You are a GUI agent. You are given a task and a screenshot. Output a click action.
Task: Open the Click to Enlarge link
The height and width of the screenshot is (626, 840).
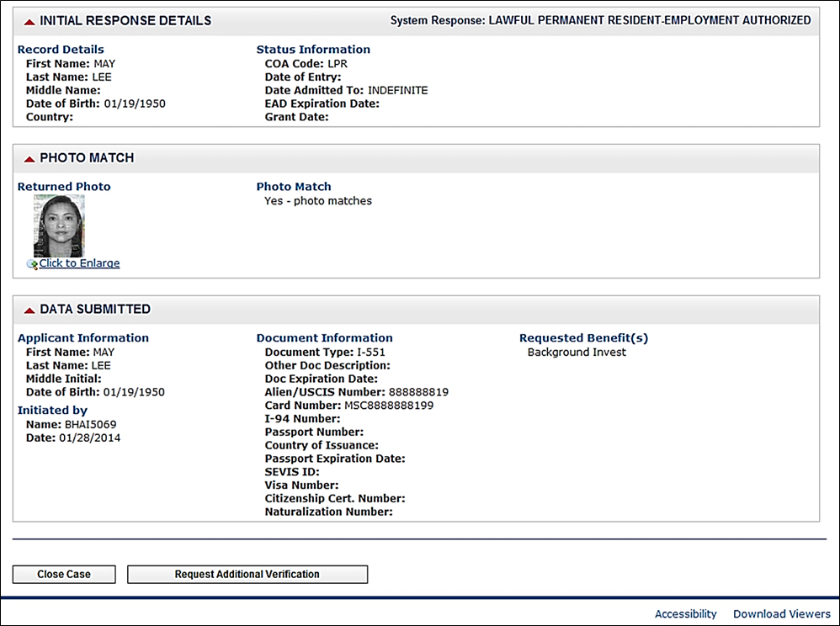[79, 263]
